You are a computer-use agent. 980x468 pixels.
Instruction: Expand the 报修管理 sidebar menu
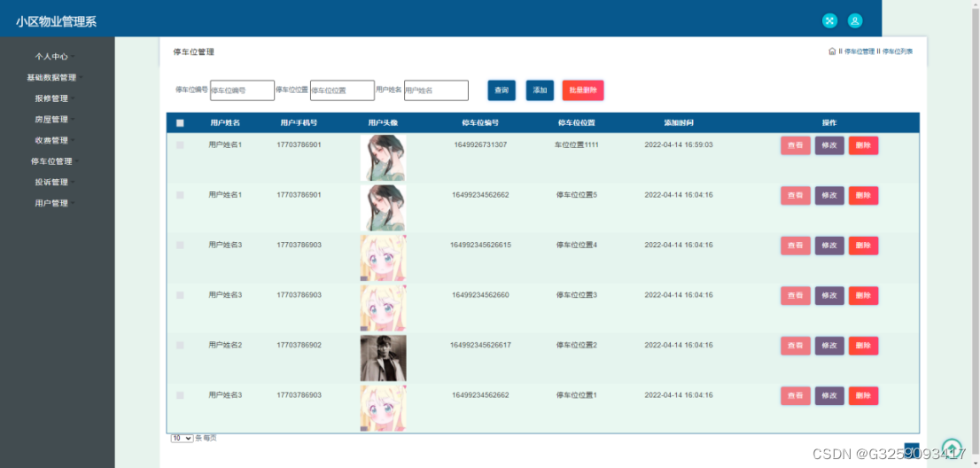(55, 98)
